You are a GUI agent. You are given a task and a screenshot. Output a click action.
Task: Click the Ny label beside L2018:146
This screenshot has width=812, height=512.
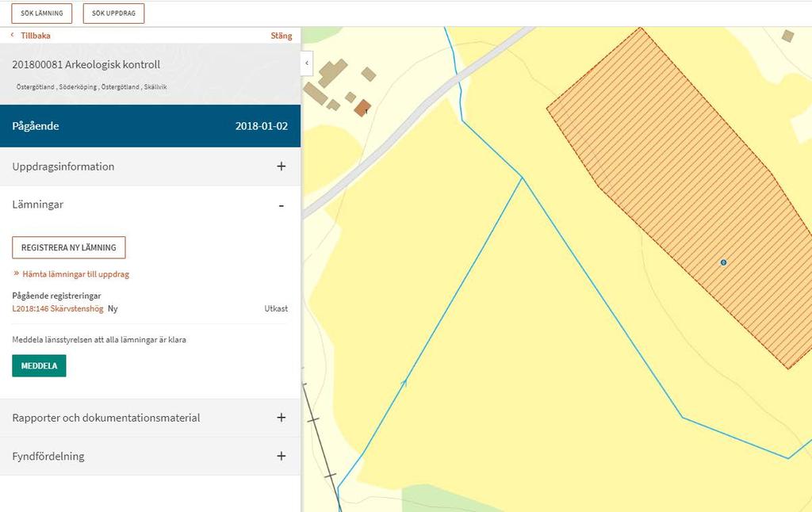(x=113, y=308)
